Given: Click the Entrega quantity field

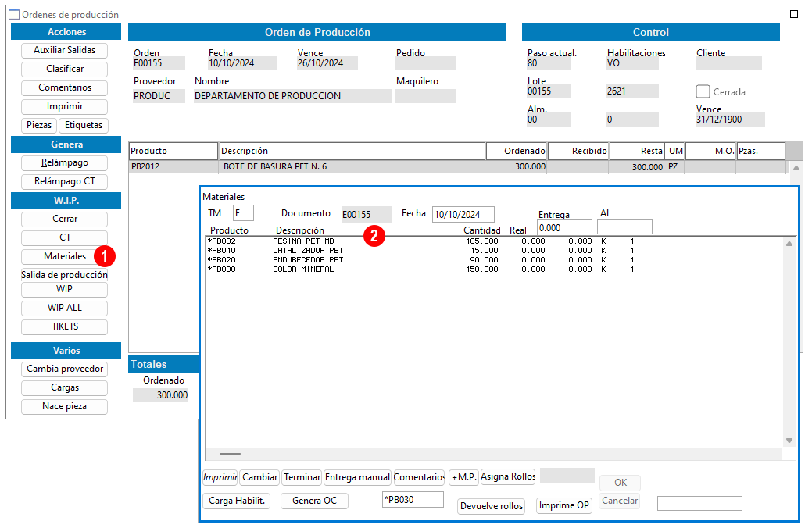Looking at the screenshot, I should pos(564,228).
